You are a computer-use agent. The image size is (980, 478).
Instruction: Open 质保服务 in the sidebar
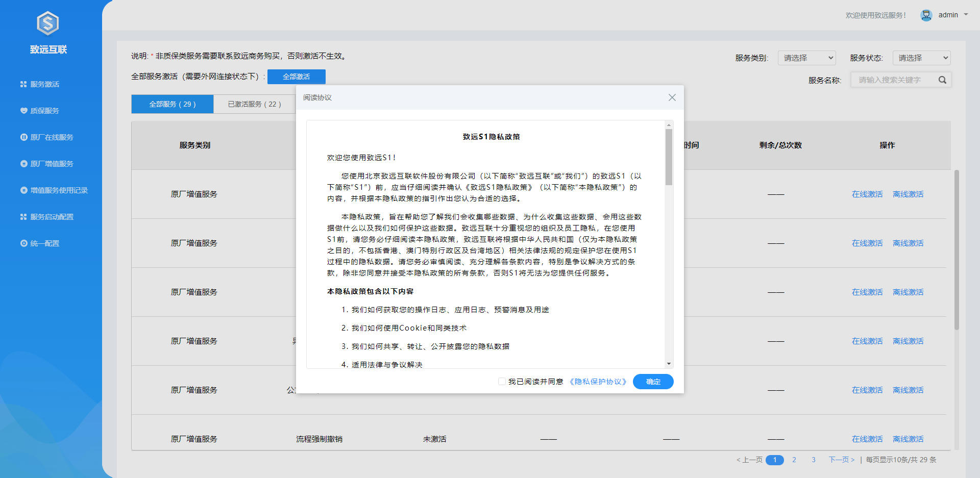point(44,111)
